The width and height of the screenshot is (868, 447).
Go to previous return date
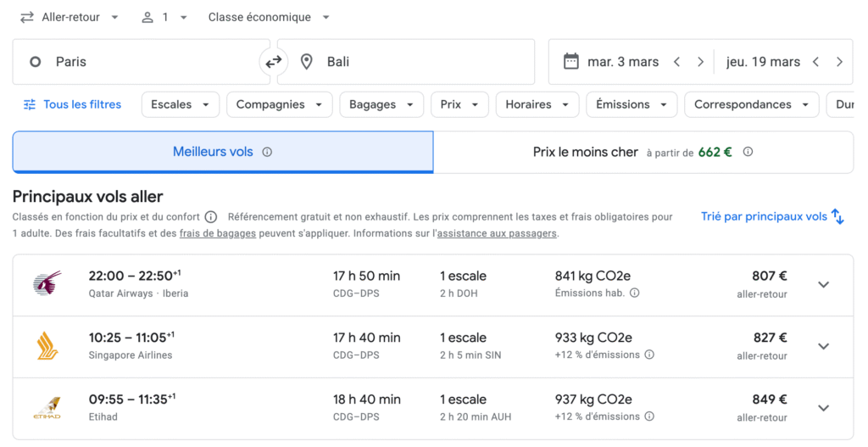[815, 62]
